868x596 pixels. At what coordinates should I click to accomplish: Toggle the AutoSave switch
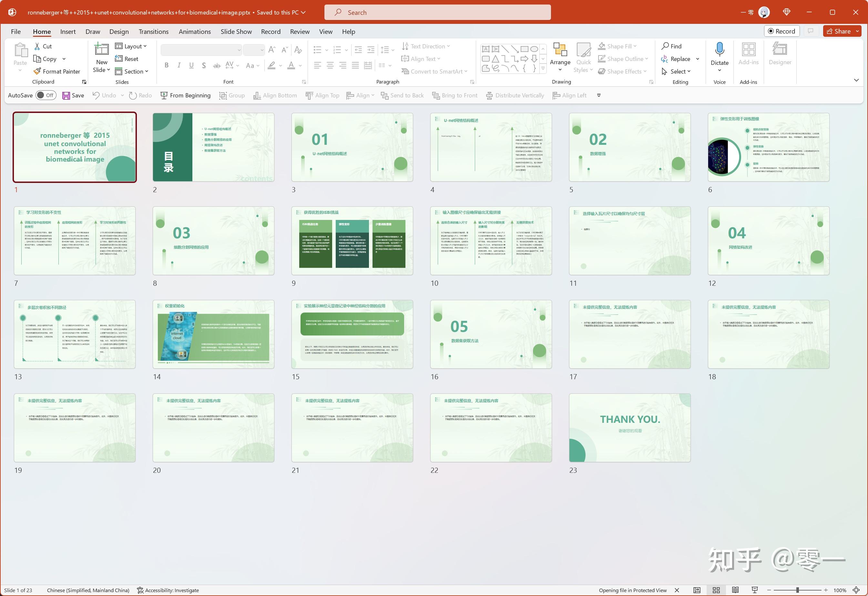(46, 95)
